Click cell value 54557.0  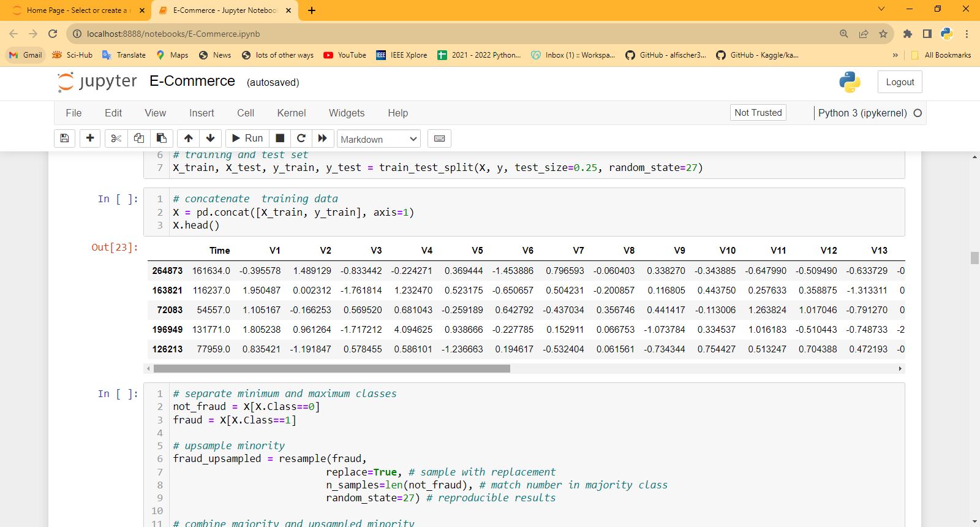(214, 309)
